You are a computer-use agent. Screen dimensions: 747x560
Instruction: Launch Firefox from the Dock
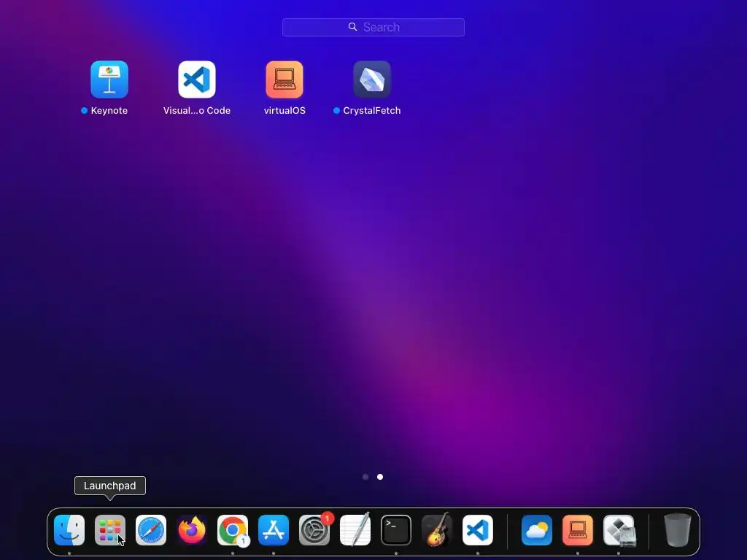(192, 530)
